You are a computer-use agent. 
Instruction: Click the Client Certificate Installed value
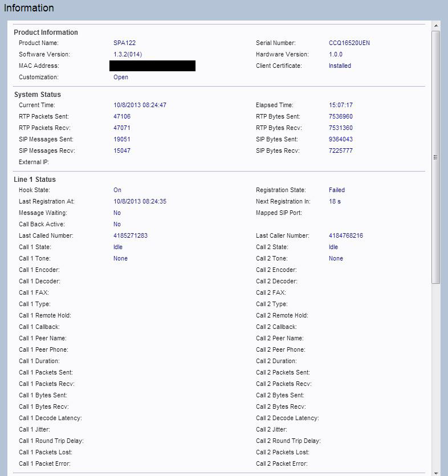coord(340,66)
